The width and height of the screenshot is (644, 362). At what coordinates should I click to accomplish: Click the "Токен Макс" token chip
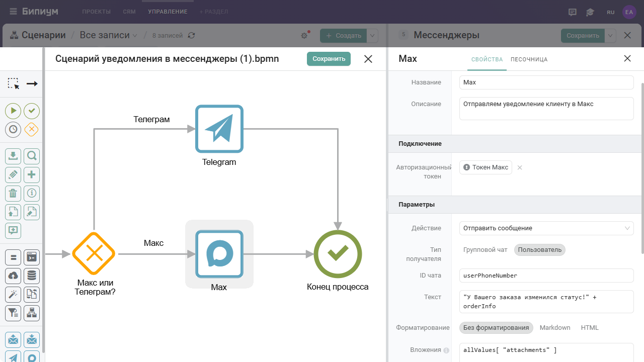tap(486, 167)
